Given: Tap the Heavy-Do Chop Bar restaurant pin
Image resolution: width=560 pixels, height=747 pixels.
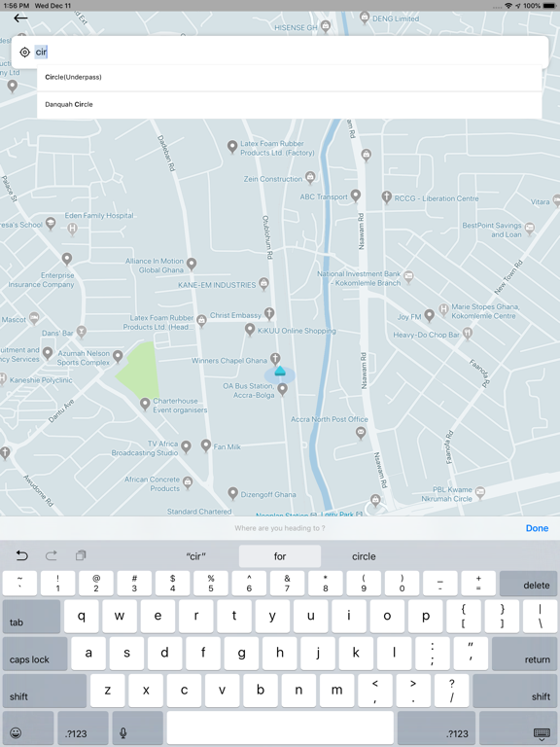Looking at the screenshot, I should [467, 334].
